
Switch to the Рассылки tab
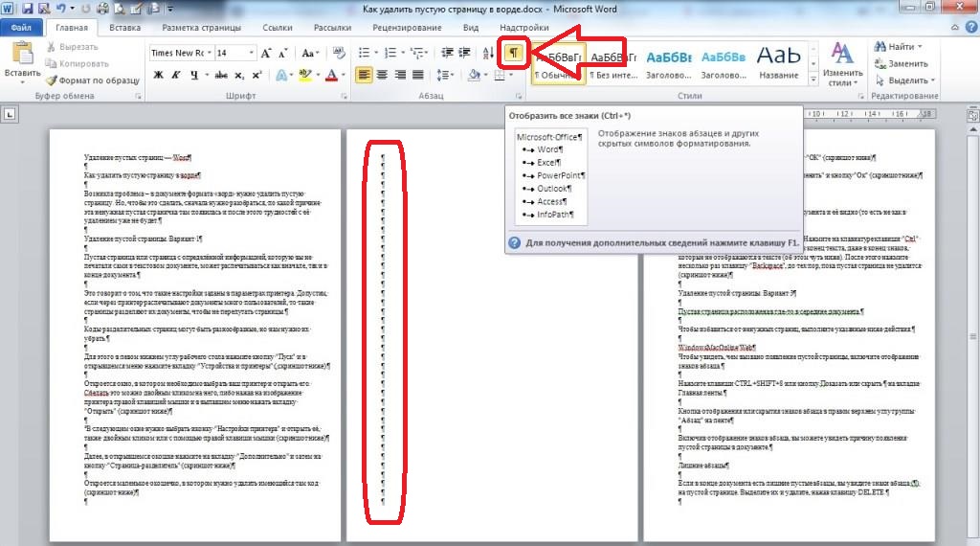[332, 28]
